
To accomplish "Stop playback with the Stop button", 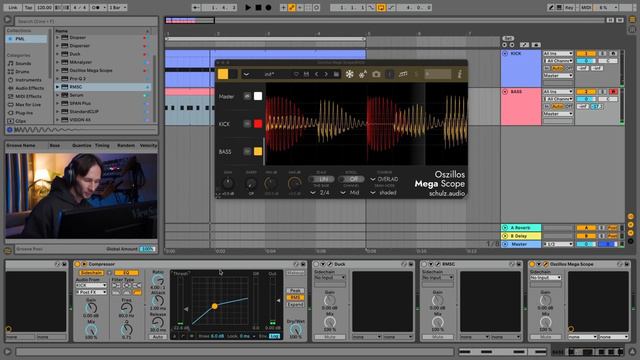I will 258,7.
